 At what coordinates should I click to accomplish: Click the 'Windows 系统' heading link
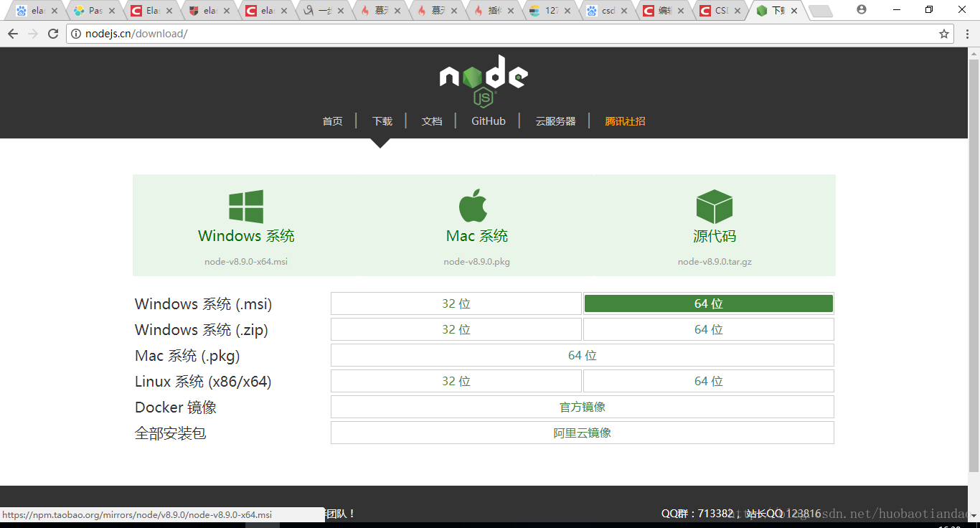click(x=246, y=236)
